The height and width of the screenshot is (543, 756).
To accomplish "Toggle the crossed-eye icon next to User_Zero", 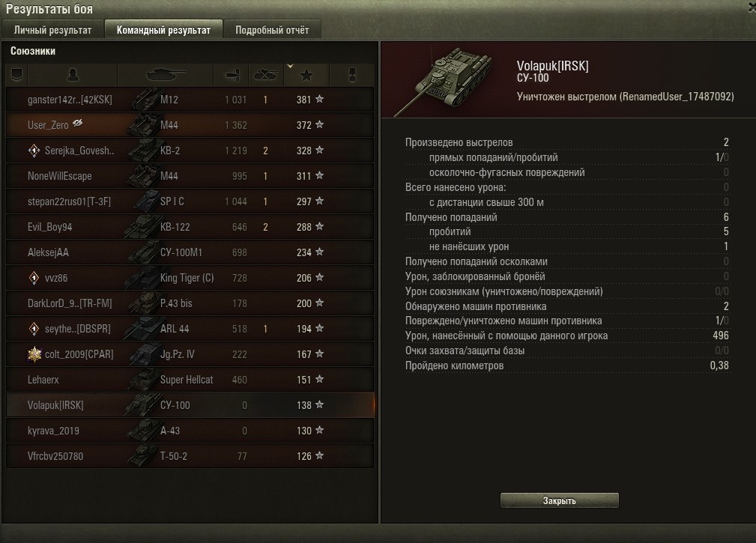I will (x=78, y=124).
